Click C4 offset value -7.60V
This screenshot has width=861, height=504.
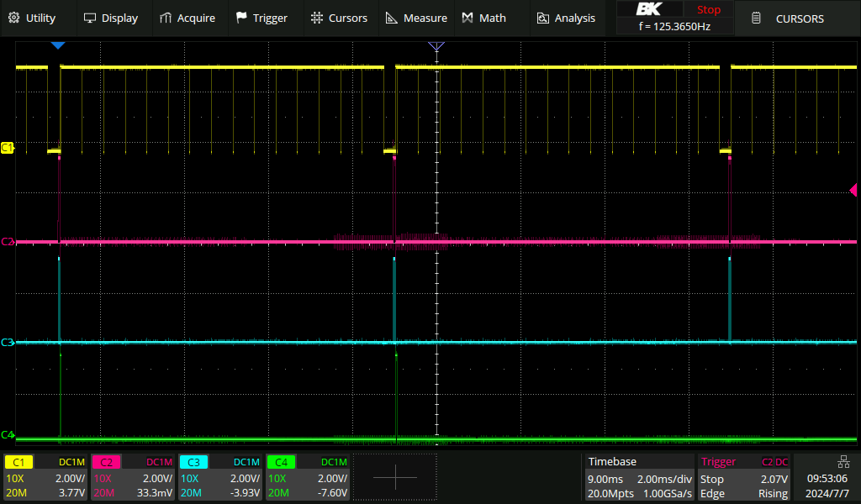[x=332, y=493]
